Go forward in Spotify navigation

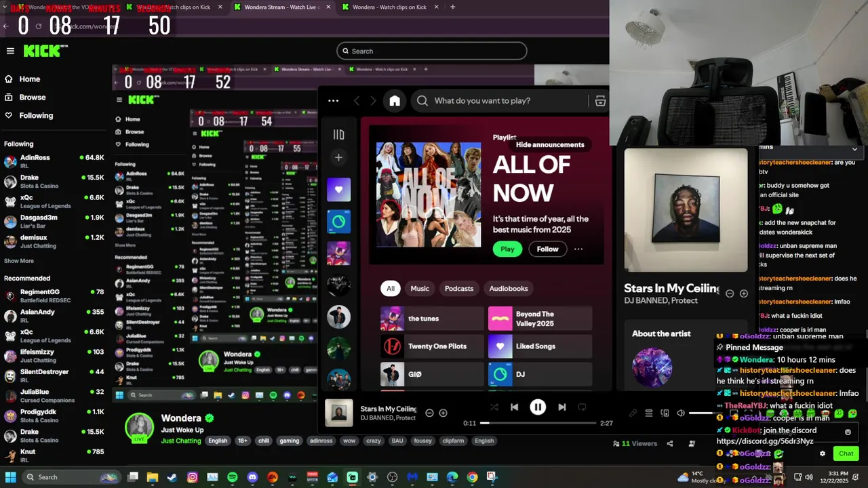click(x=373, y=101)
